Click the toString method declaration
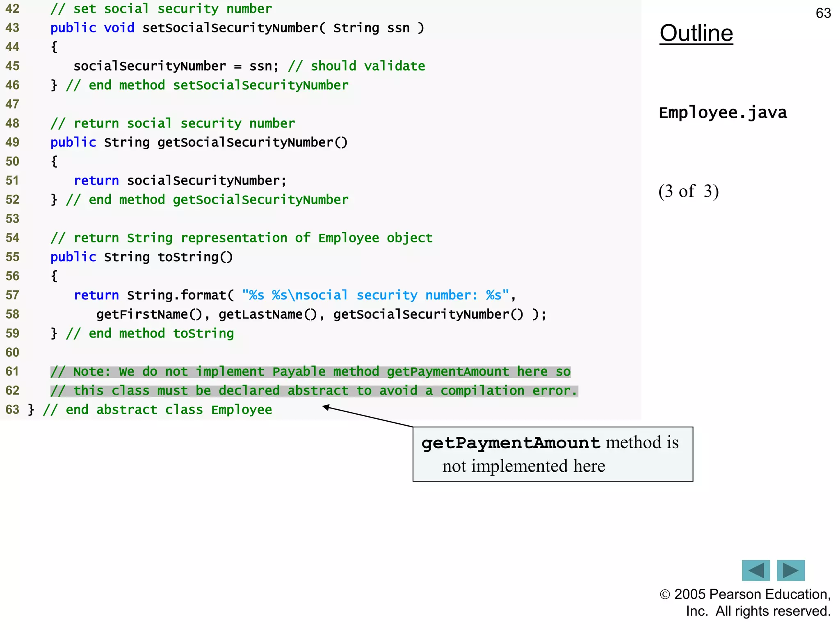The width and height of the screenshot is (840, 630). coord(142,257)
